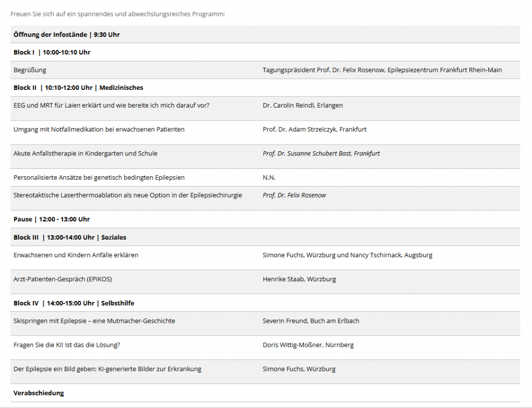Click the N.N. speaker placeholder
Viewport: 532px width, 408px height.
click(x=269, y=178)
